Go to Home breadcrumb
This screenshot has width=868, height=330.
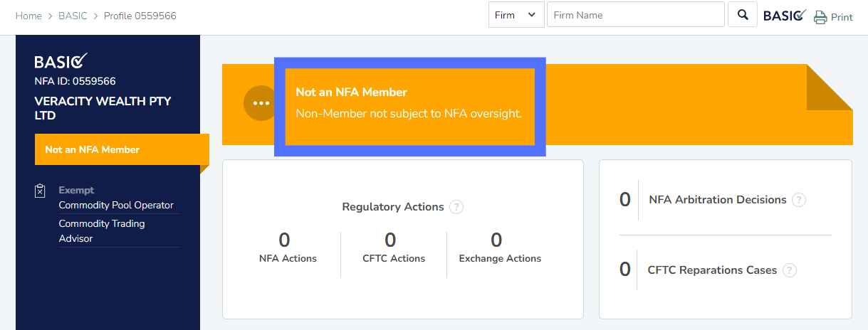(x=28, y=16)
